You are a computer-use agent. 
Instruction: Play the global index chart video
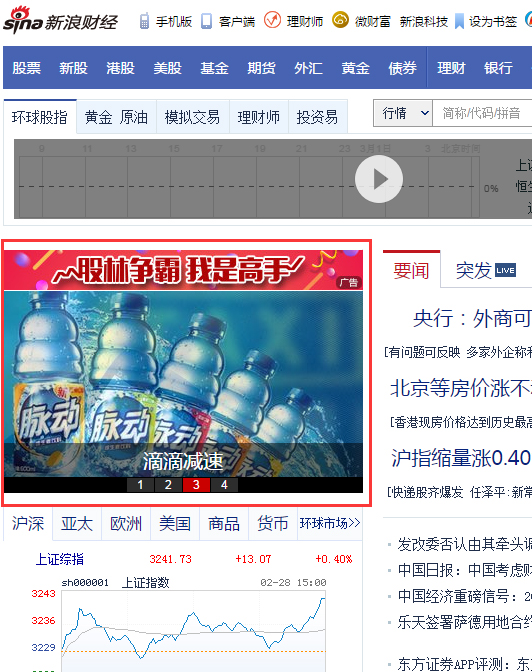click(x=379, y=179)
